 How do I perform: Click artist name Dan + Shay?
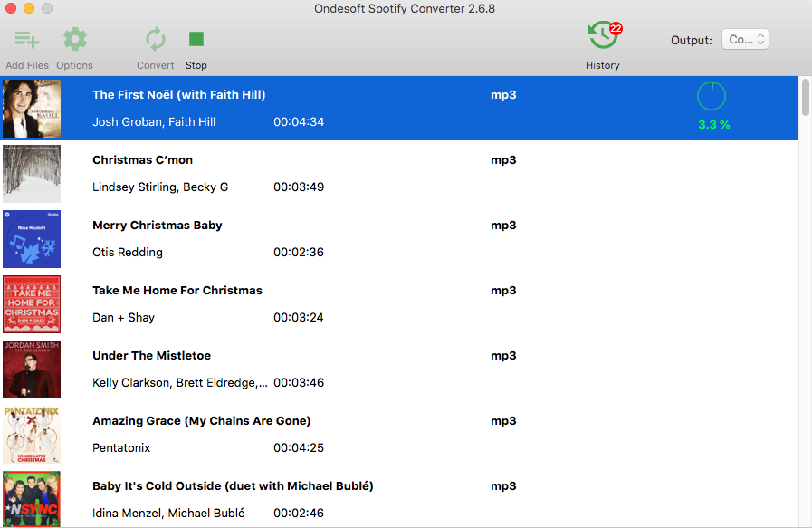123,318
